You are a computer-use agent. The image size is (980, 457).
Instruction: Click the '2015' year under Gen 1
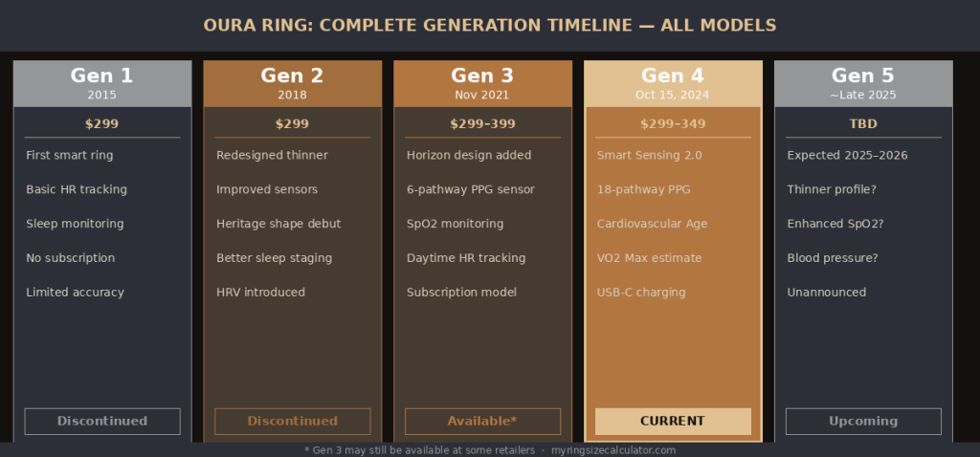click(x=101, y=95)
